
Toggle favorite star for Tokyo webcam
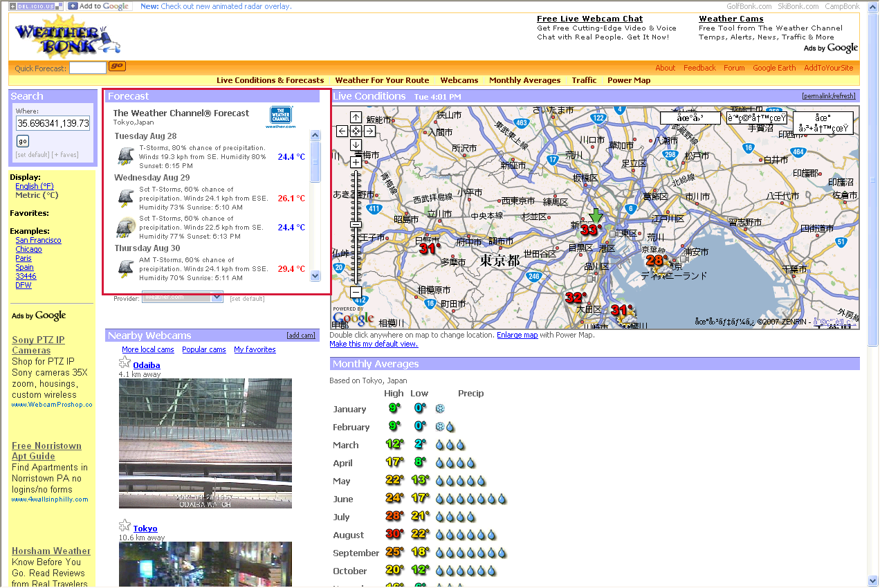(125, 526)
